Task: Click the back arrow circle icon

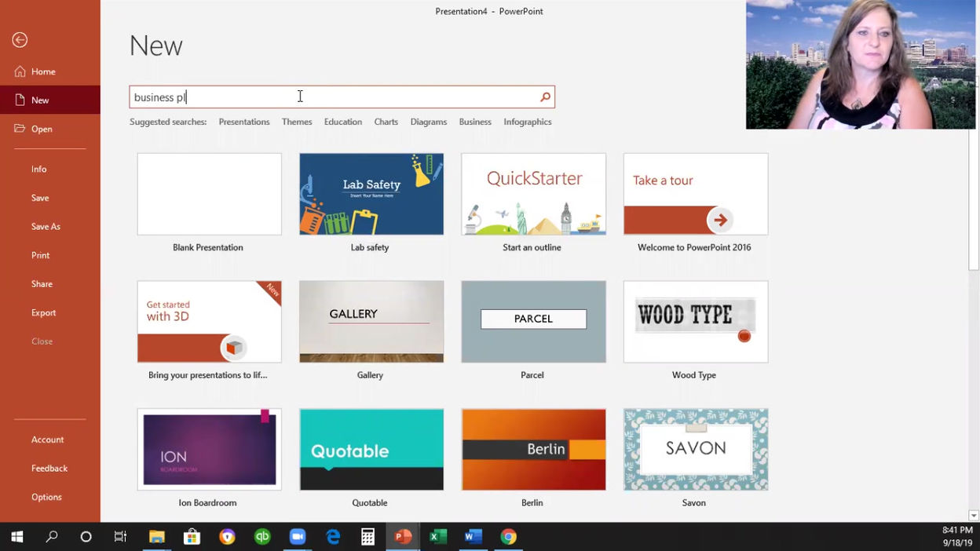Action: click(x=20, y=40)
